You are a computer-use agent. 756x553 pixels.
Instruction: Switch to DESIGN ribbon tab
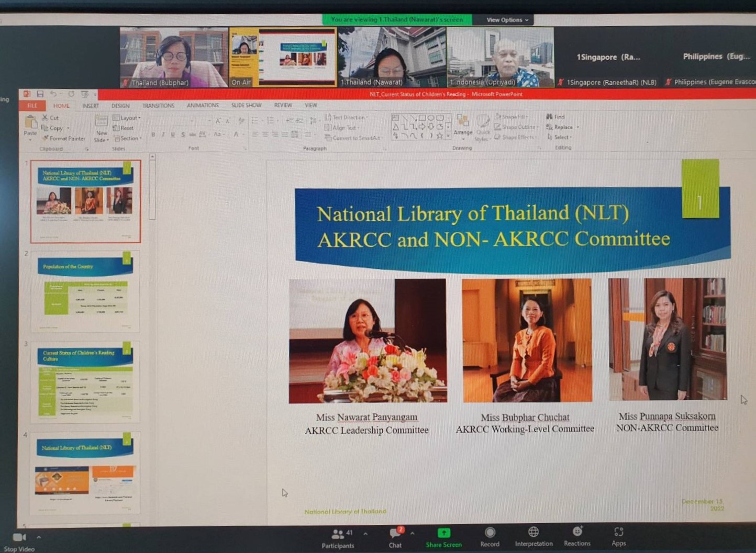pyautogui.click(x=120, y=105)
